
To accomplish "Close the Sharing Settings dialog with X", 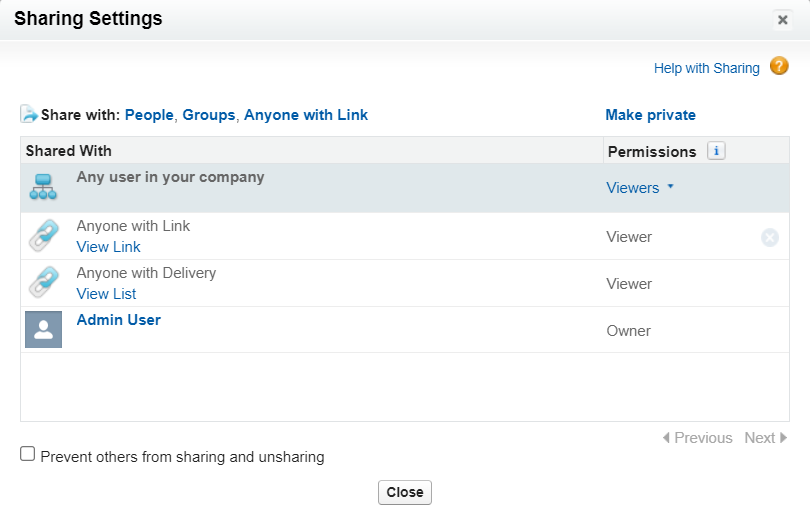I will click(x=783, y=20).
